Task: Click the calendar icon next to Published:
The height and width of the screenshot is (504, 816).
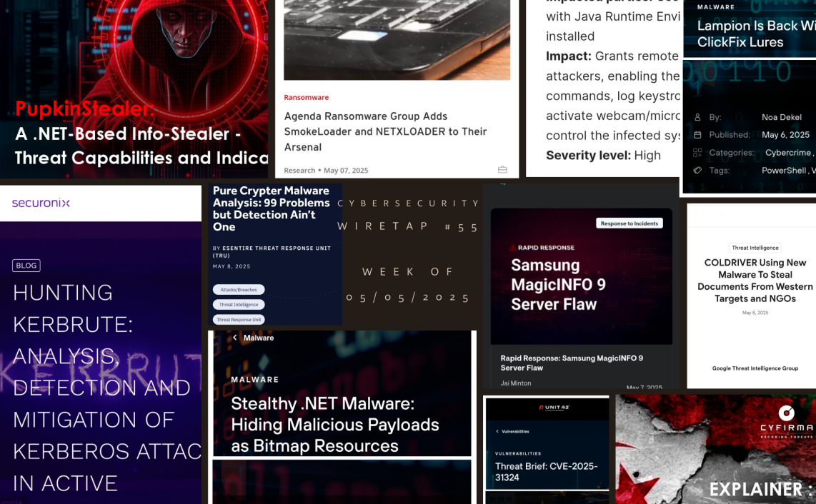Action: click(697, 135)
